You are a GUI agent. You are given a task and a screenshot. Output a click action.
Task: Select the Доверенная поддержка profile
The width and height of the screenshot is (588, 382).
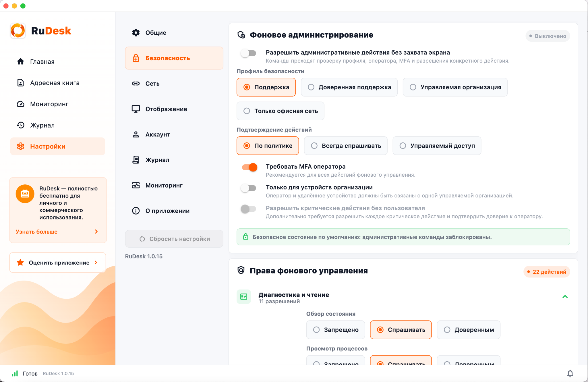(349, 87)
